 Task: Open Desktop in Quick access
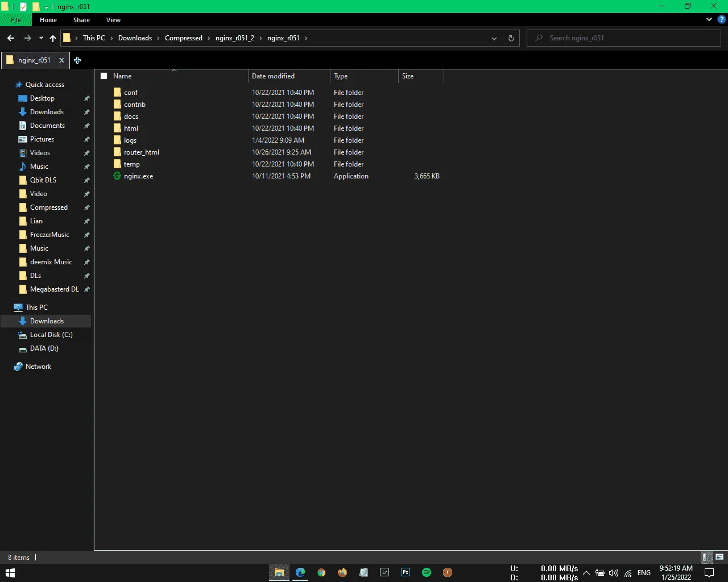pos(42,98)
